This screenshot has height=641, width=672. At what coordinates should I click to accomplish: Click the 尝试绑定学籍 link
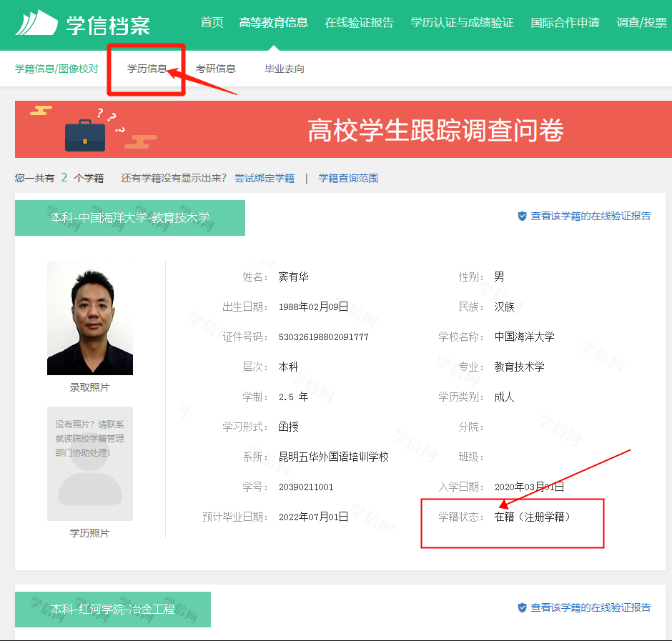coord(265,178)
